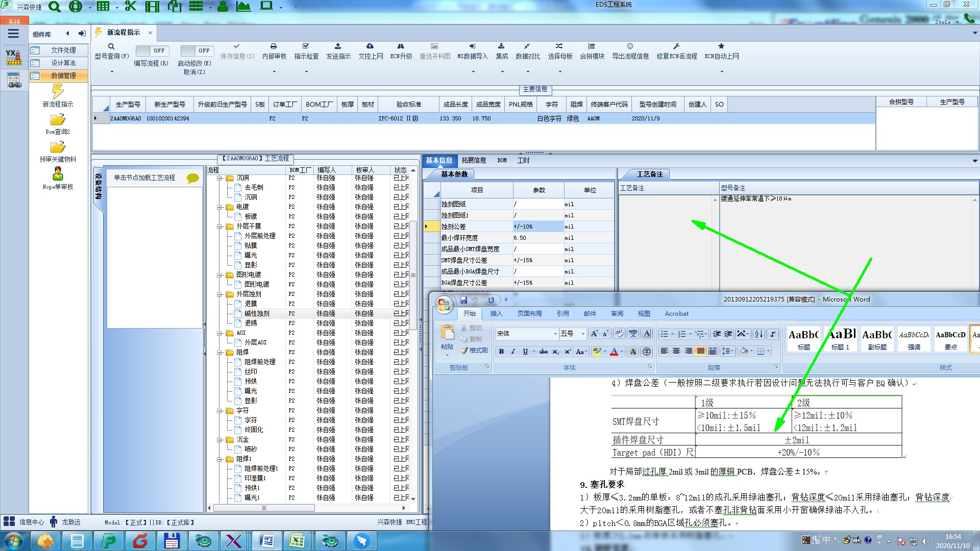
Task: Click the 内部审核 print icon
Action: tap(274, 46)
